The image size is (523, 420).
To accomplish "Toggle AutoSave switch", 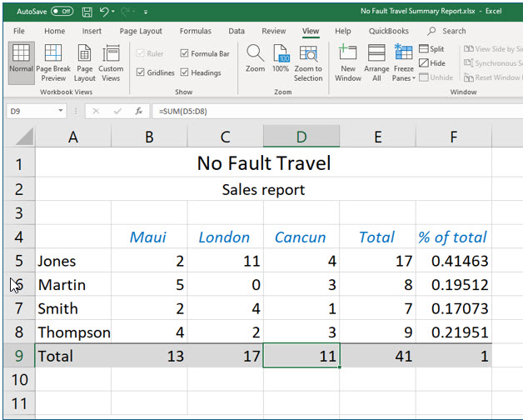I will click(62, 12).
